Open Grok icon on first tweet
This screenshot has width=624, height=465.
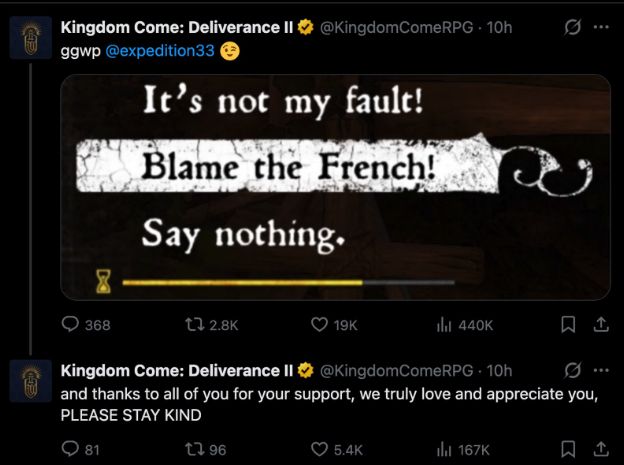click(573, 27)
